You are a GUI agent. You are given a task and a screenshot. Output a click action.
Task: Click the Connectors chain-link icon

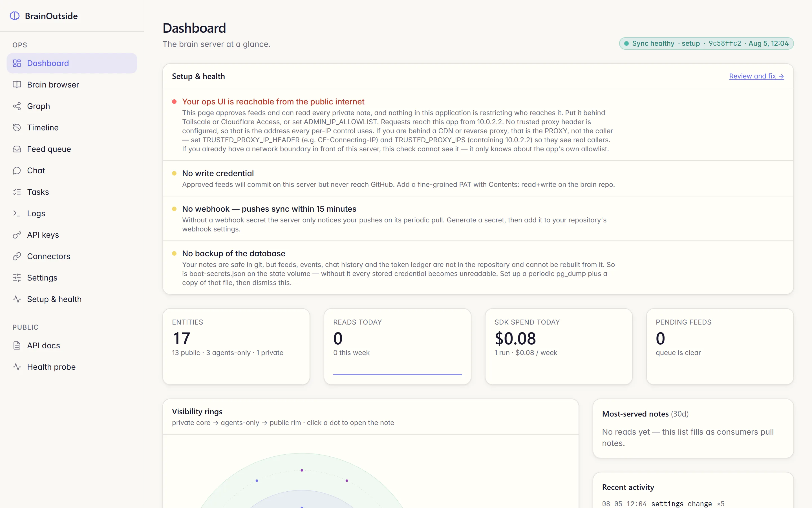click(17, 256)
